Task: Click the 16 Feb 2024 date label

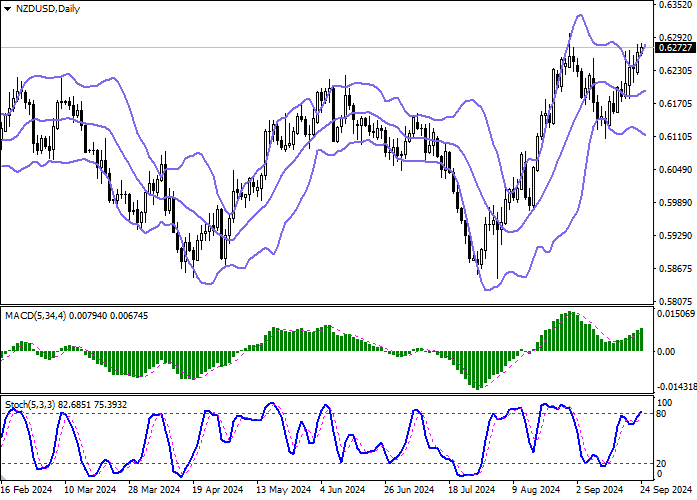Action: tap(26, 490)
